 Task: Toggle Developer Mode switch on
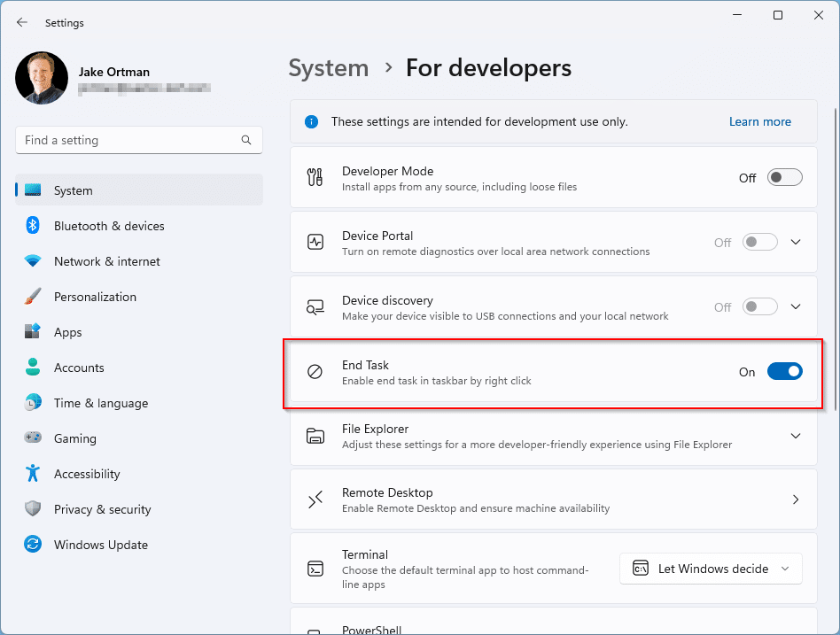[x=784, y=178]
